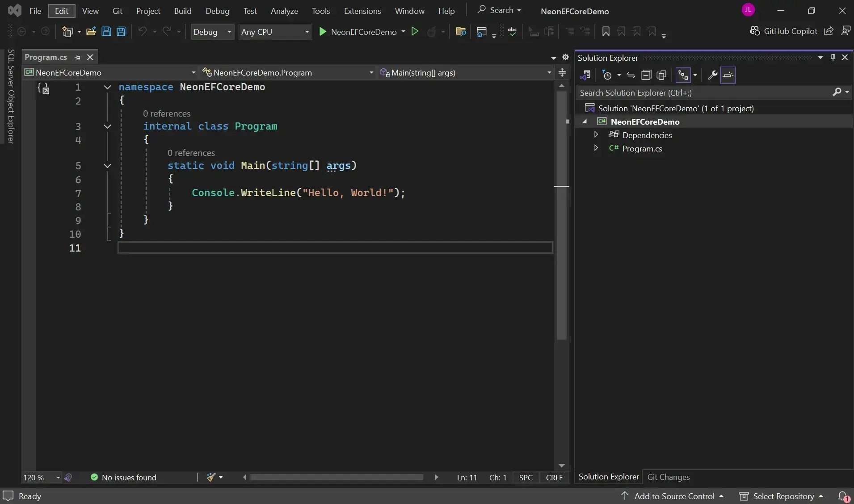Split the editor window using the splitter icon
Viewport: 854px width, 504px height.
pyautogui.click(x=562, y=72)
